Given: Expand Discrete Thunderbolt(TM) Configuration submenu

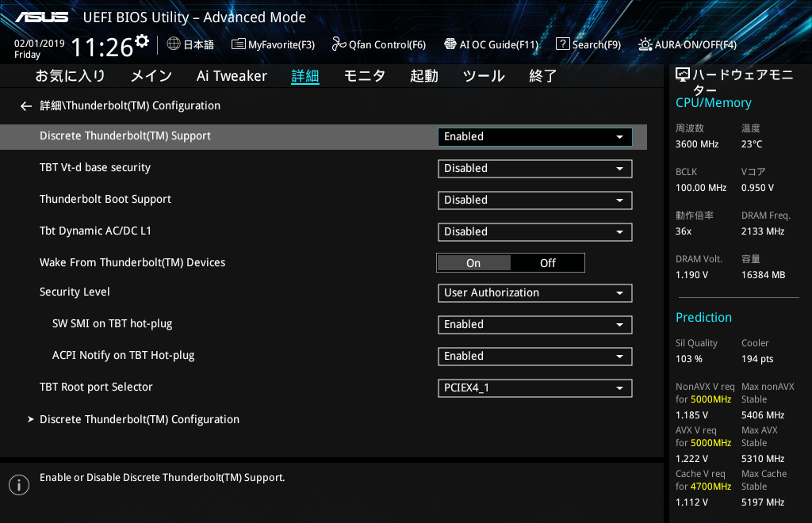Looking at the screenshot, I should coord(140,419).
